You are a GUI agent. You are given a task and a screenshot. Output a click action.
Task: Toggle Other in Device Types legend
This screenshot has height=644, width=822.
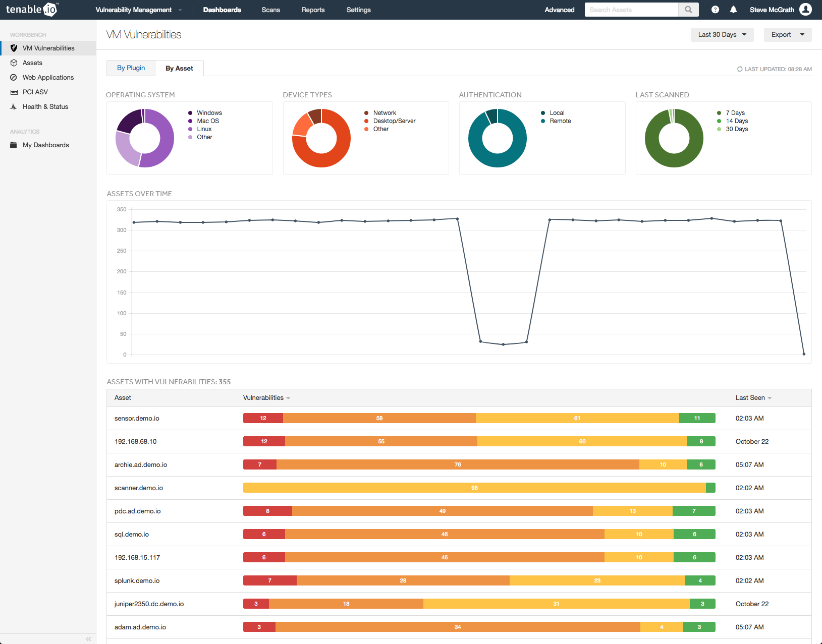pyautogui.click(x=376, y=129)
